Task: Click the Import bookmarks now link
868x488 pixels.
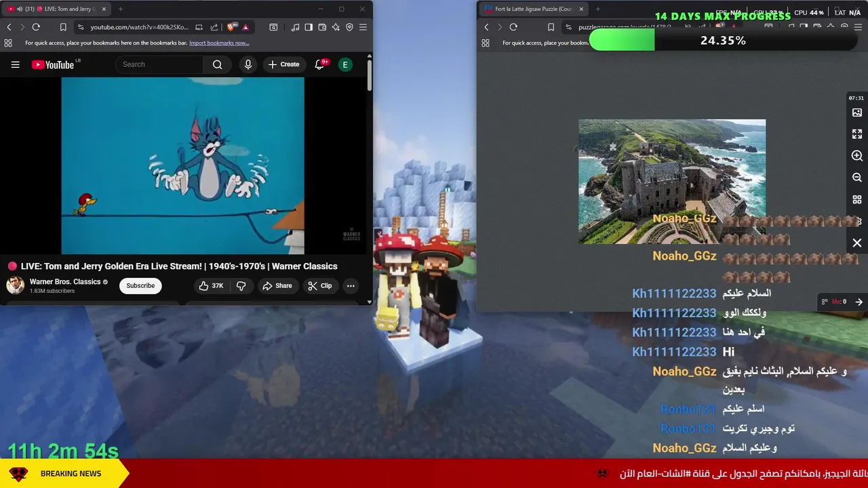Action: (x=219, y=43)
